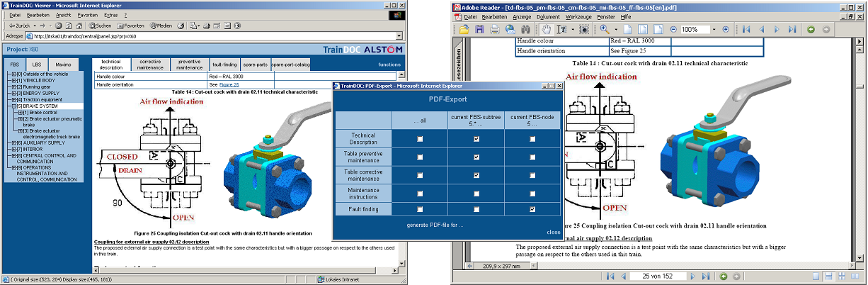Uncheck Table preventive maintenance for FBS-subtree
Image resolution: width=868 pixels, height=285 pixels.
(x=476, y=157)
